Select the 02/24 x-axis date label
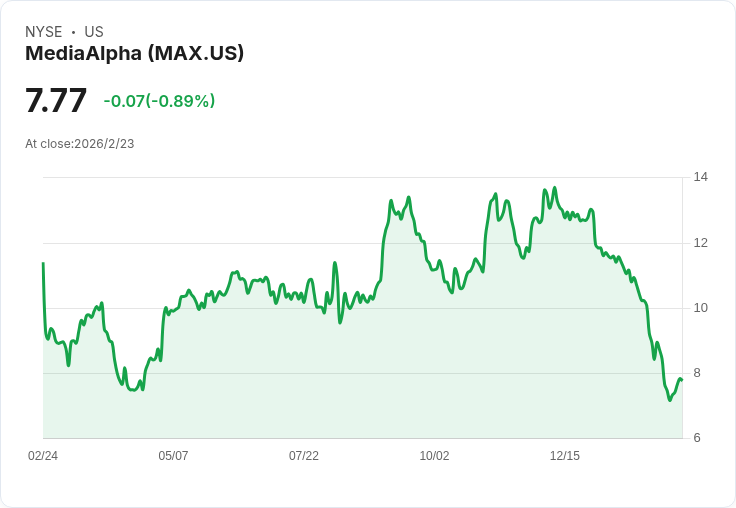736x508 pixels. click(x=43, y=456)
